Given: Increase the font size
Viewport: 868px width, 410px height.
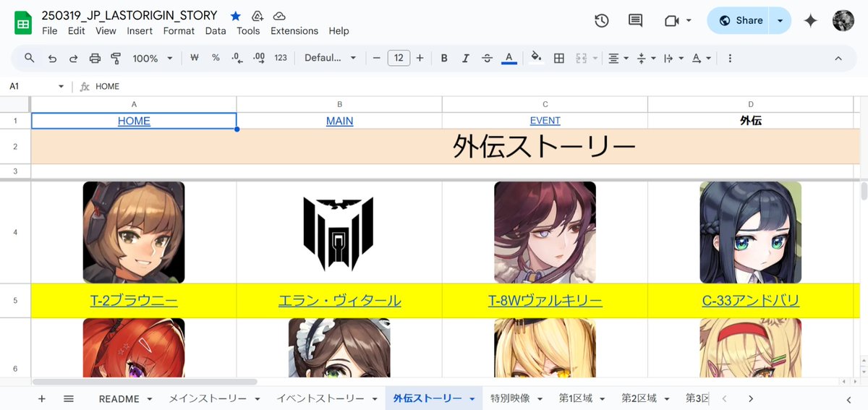Looking at the screenshot, I should (x=420, y=58).
